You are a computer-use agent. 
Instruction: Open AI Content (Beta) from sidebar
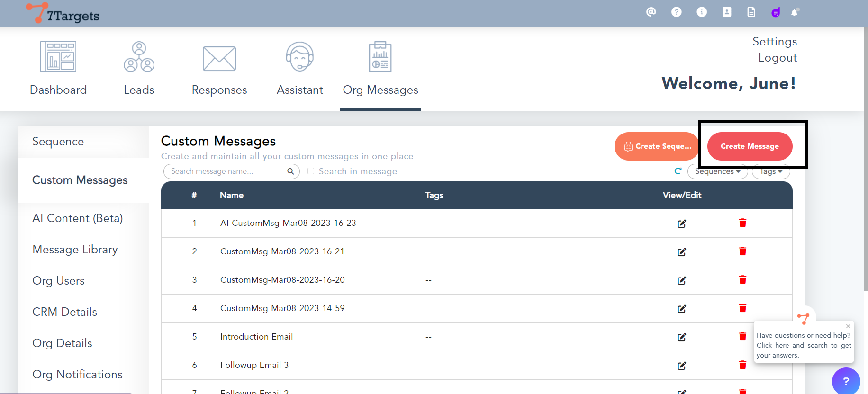77,218
